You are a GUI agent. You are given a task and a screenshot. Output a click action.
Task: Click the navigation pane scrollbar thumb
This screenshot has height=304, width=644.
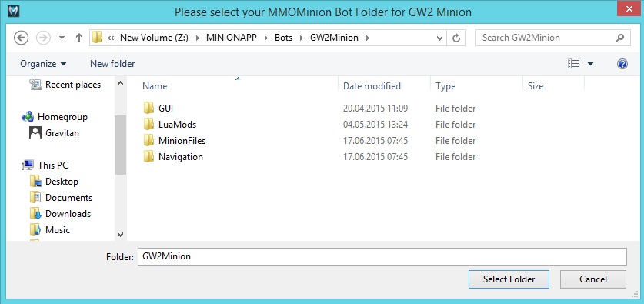(120, 145)
